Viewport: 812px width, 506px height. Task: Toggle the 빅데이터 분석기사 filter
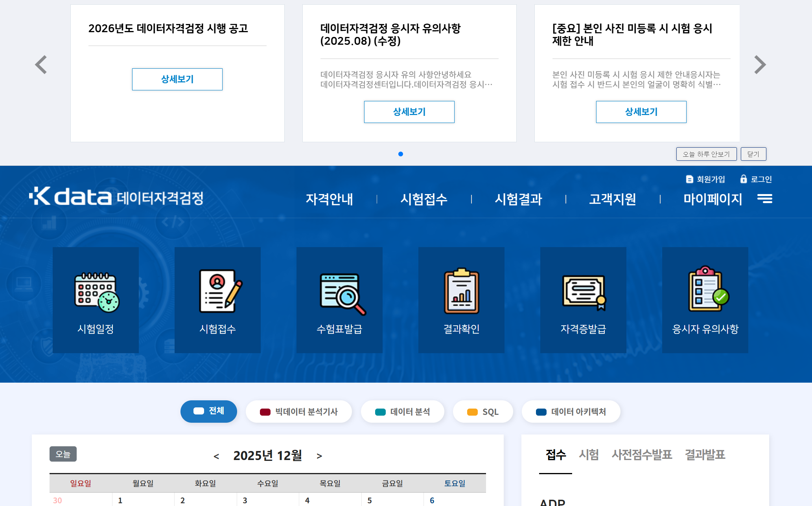[x=298, y=411]
